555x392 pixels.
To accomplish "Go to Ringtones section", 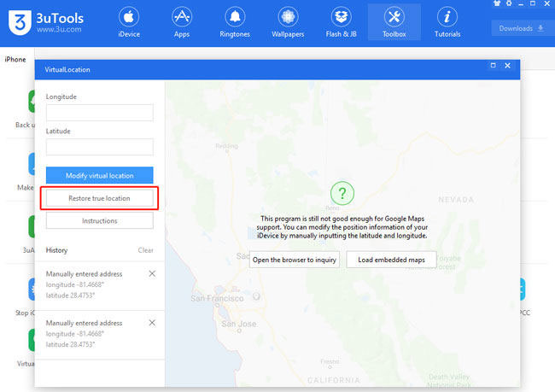I will pos(235,23).
